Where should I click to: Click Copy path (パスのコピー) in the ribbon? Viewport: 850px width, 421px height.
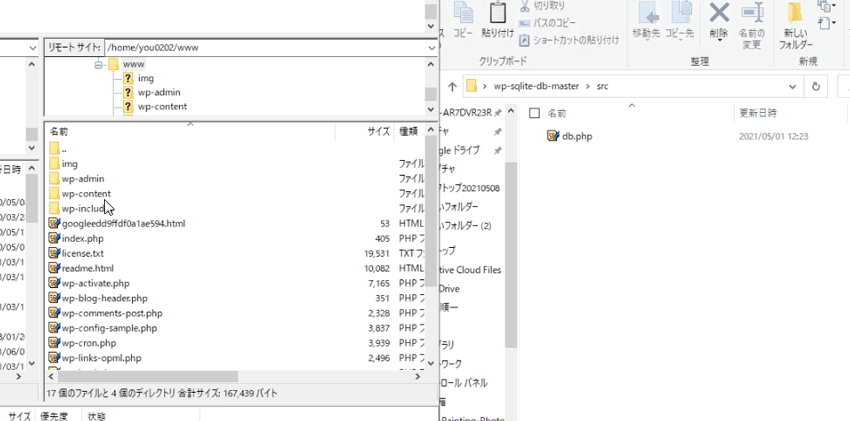pos(547,23)
